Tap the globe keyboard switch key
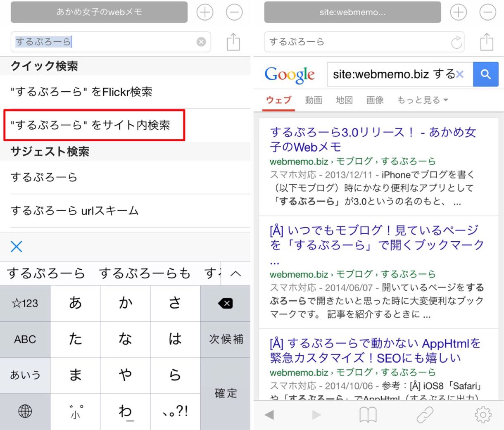 coord(25,411)
